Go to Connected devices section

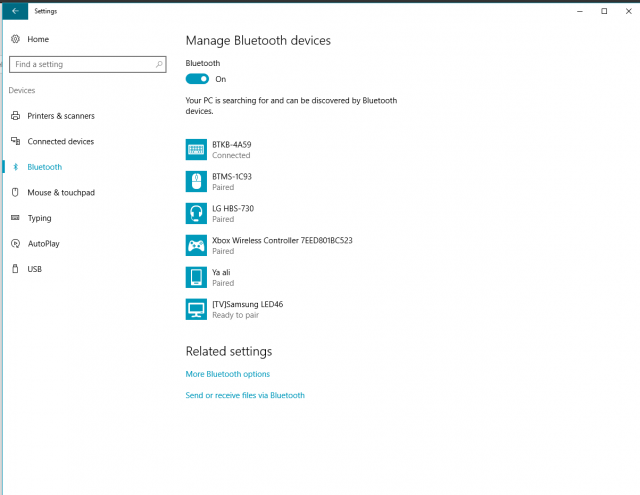click(x=61, y=141)
